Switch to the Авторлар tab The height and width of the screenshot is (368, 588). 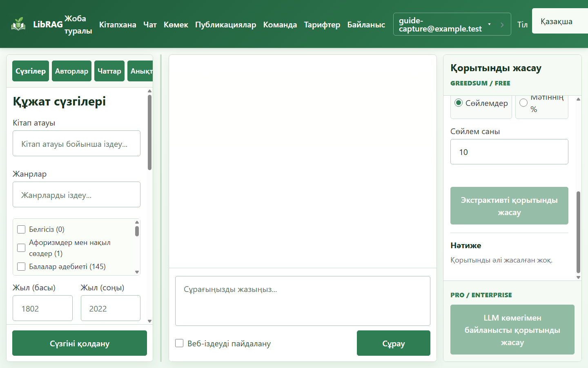(x=71, y=71)
